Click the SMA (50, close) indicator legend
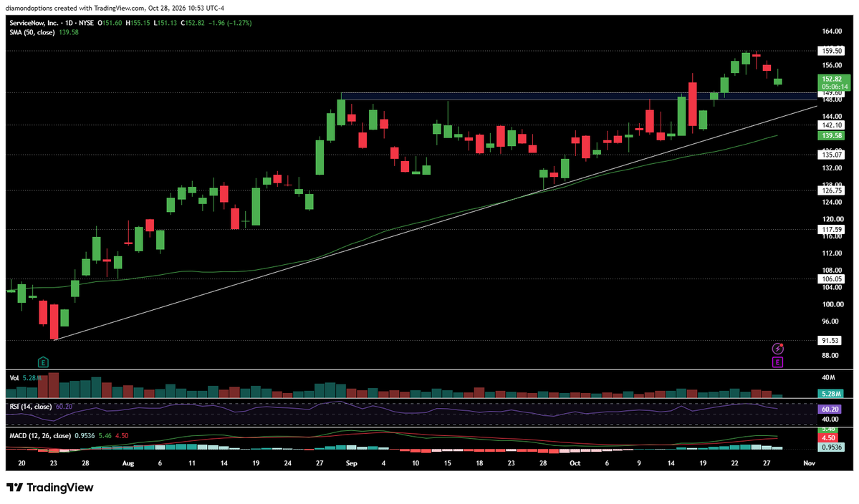Image resolution: width=859 pixels, height=504 pixels. tap(32, 32)
